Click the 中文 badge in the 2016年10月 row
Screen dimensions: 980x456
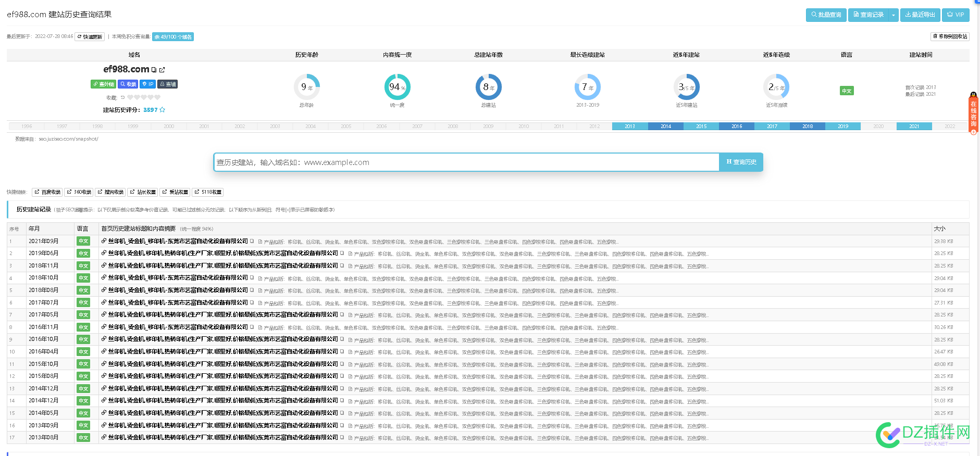pyautogui.click(x=83, y=339)
